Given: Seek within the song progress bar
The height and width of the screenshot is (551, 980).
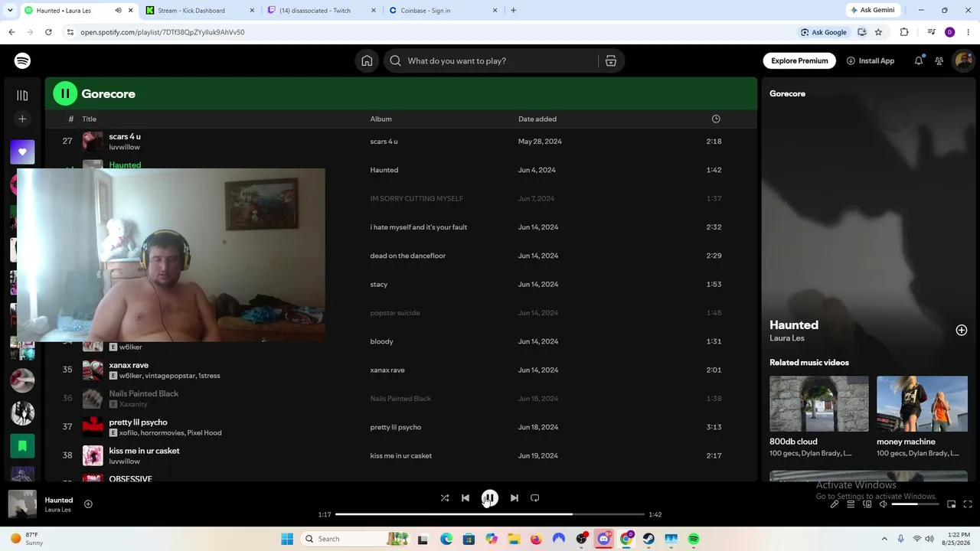Looking at the screenshot, I should (490, 514).
